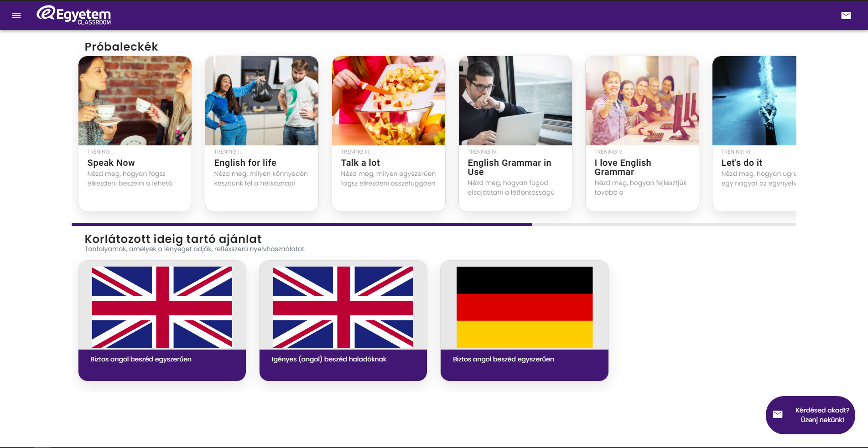Open the hamburger menu icon
This screenshot has width=868, height=448.
16,15
